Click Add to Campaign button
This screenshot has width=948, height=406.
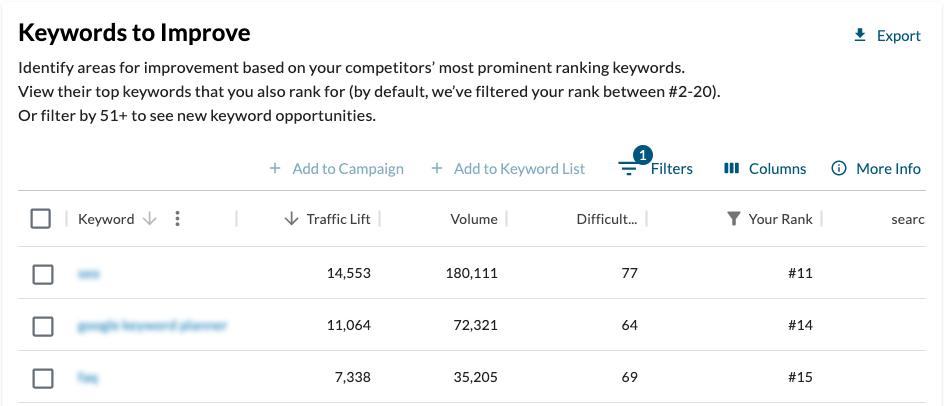tap(337, 169)
